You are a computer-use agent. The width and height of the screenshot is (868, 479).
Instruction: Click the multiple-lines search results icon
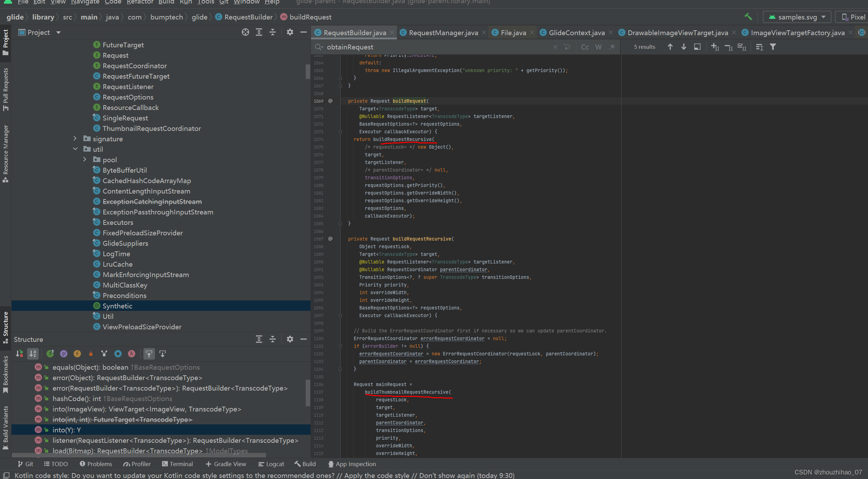[759, 47]
